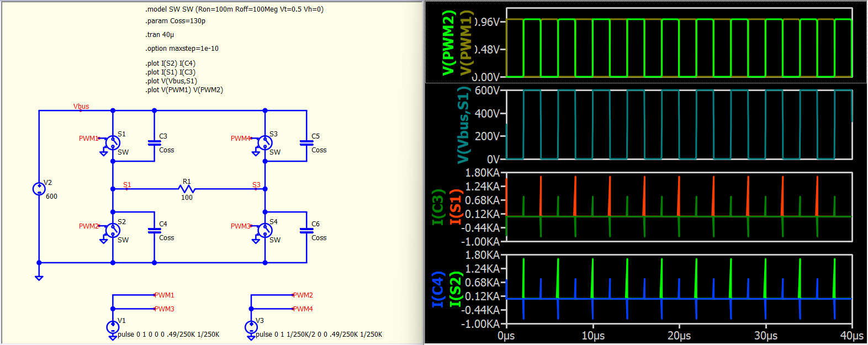Click the .param Coss=130p directive
The width and height of the screenshot is (868, 345).
tap(175, 21)
